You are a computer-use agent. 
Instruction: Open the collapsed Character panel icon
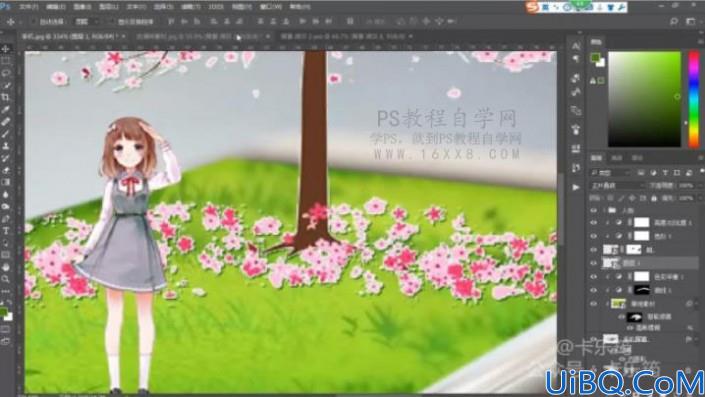576,45
